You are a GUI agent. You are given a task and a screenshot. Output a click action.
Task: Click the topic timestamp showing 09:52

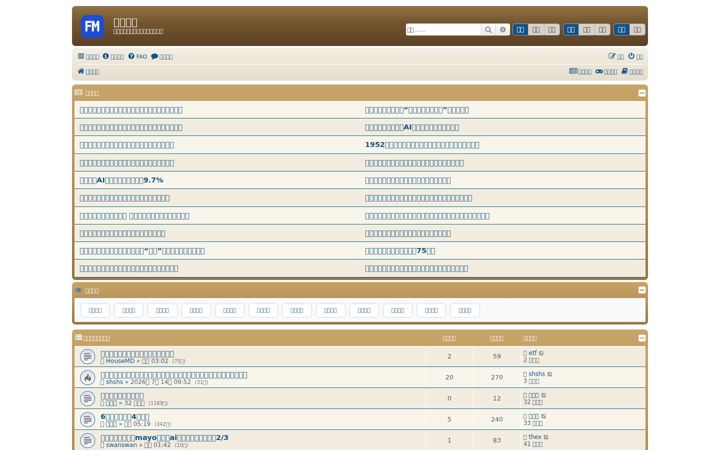[x=160, y=382]
